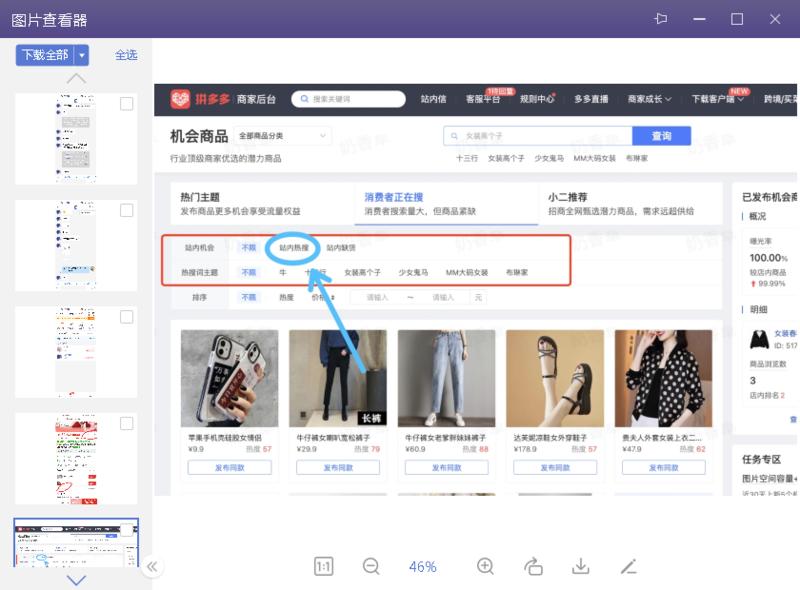Download the current image from the bottom toolbar

[x=581, y=567]
